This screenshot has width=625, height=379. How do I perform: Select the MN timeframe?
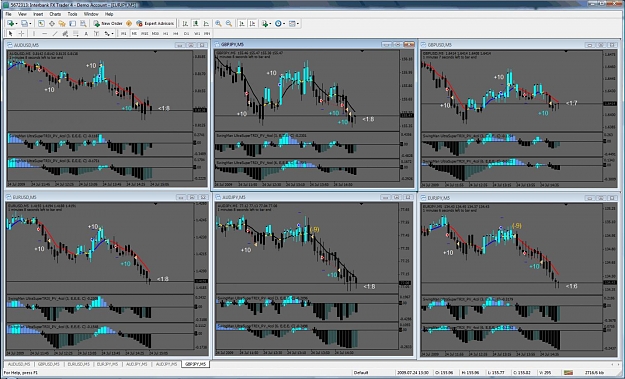point(207,33)
